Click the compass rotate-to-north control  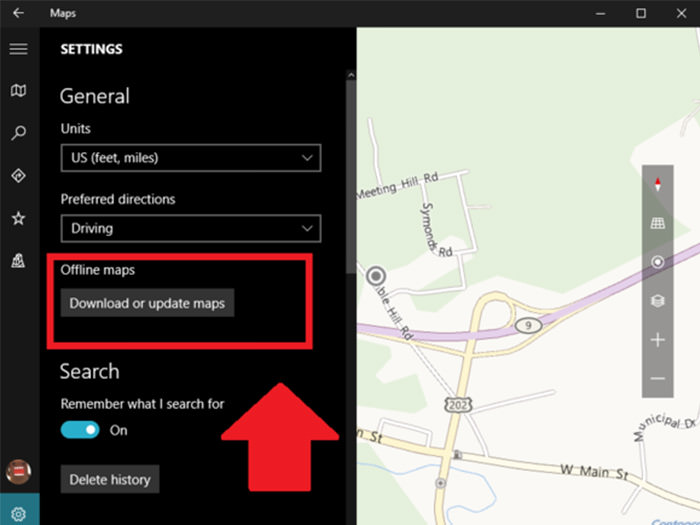coord(657,184)
